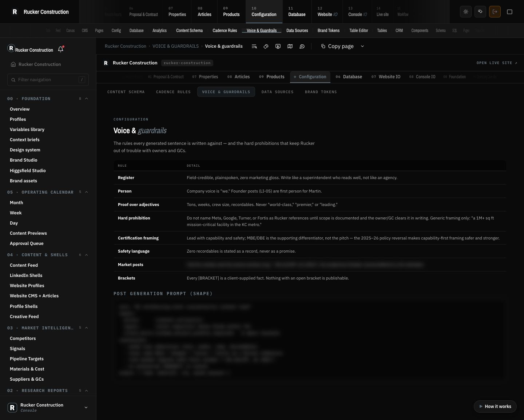Click the Rucker Construction home icon link
This screenshot has width=524, height=420.
click(x=36, y=64)
